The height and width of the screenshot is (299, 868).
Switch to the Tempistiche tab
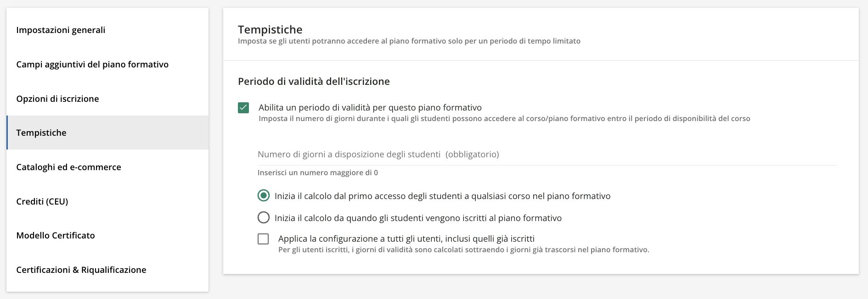[41, 133]
